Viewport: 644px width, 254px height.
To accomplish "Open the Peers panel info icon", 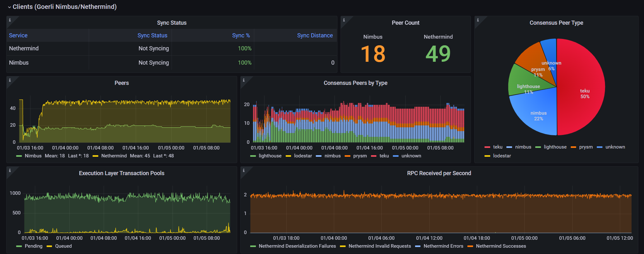I will point(10,80).
